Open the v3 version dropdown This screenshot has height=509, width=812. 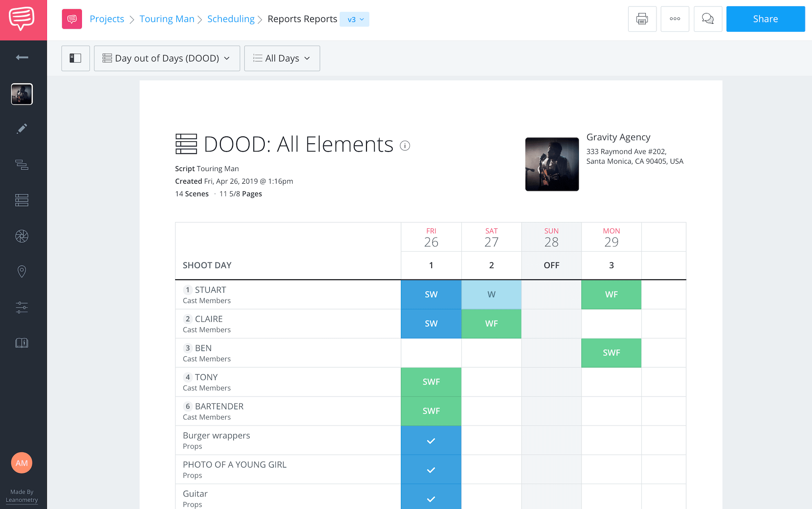[355, 20]
